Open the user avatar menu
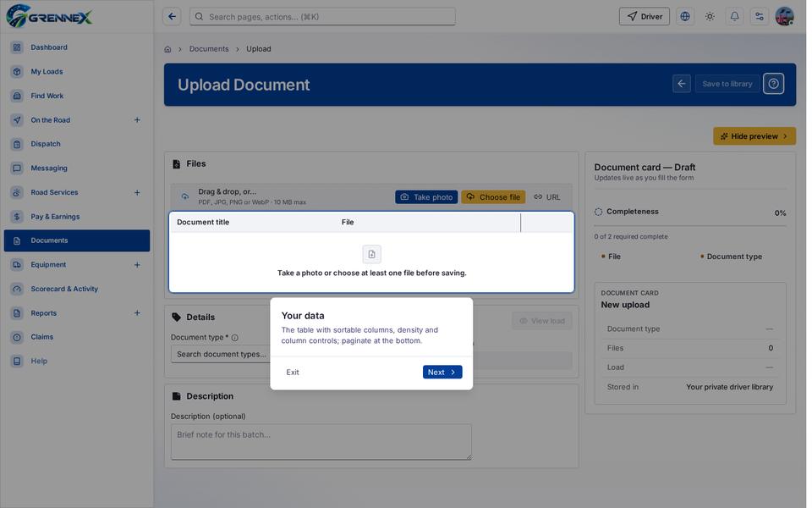Screen dimensions: 812x508 [x=785, y=17]
